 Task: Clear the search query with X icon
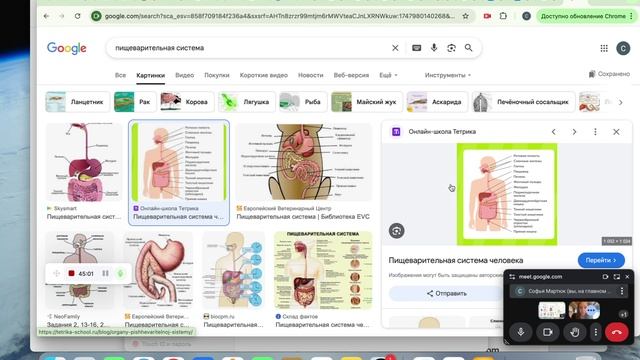coord(395,48)
